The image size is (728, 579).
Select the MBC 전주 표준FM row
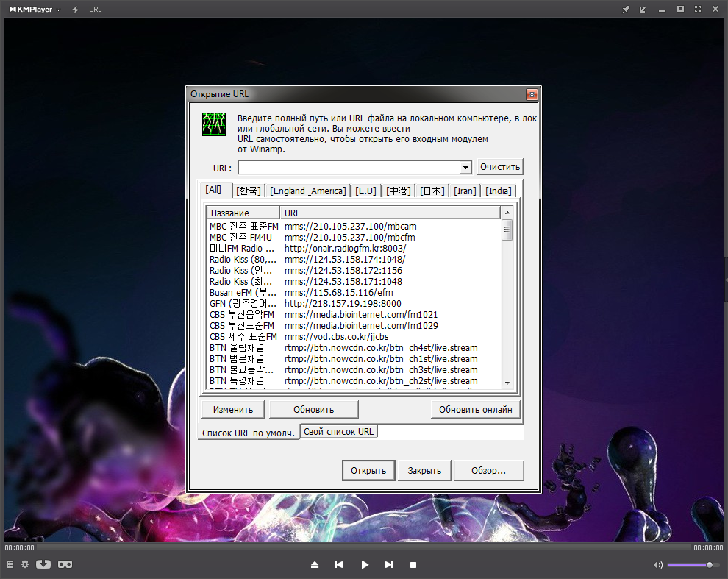[x=354, y=227]
